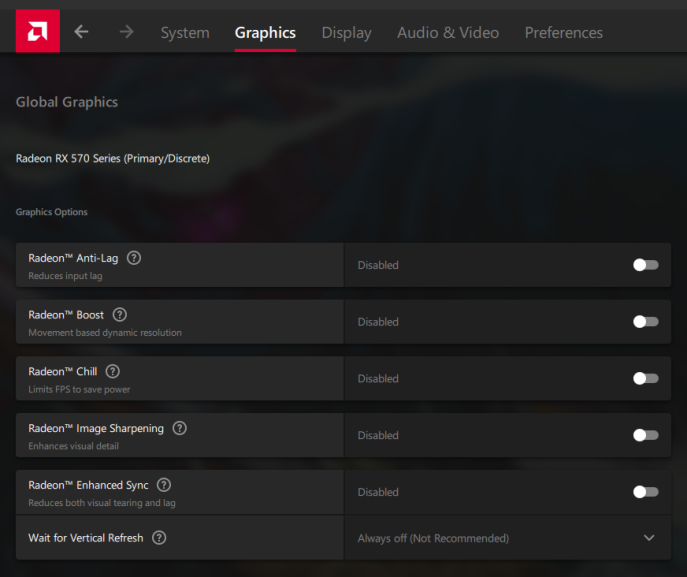687x577 pixels.
Task: Go back with the left arrow
Action: coord(82,32)
